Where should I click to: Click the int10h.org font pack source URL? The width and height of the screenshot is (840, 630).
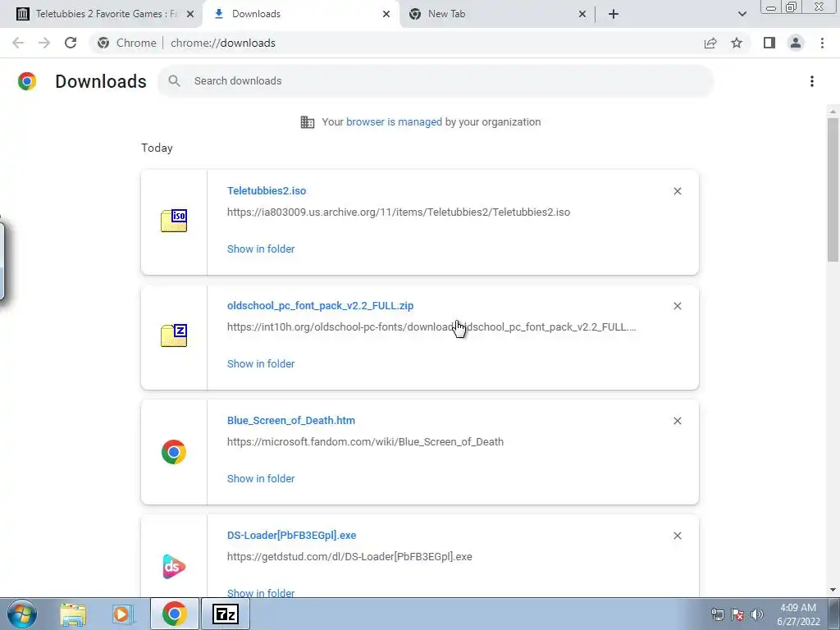[431, 327]
